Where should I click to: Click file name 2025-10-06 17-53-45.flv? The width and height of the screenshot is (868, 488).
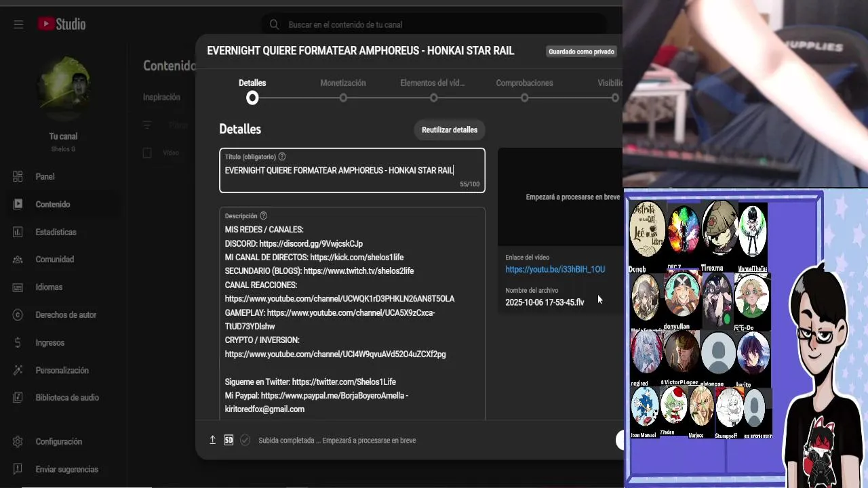tap(545, 302)
